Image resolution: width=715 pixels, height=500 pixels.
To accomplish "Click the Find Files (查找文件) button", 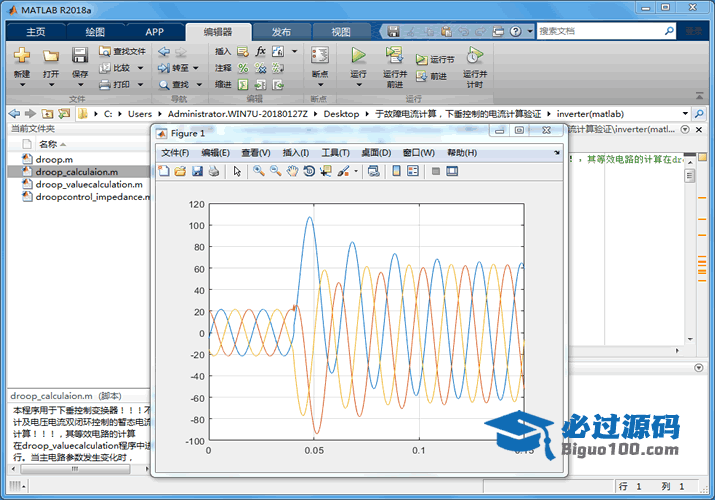I will 122,52.
